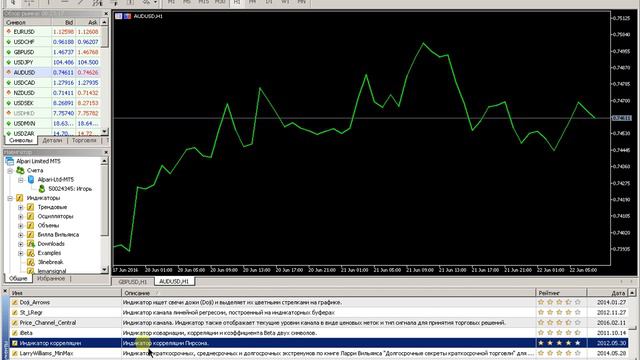Click the Индикаторы folder icon
This screenshot has width=640, height=360.
pos(20,198)
